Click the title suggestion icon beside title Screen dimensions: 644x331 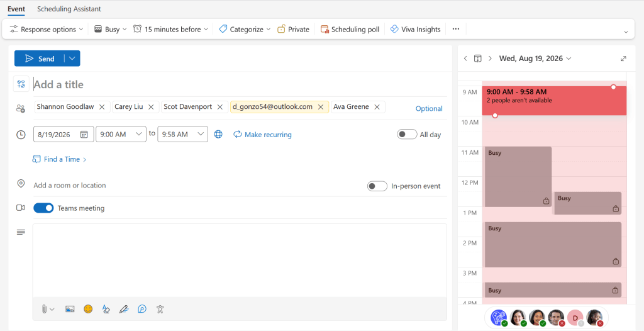click(21, 84)
